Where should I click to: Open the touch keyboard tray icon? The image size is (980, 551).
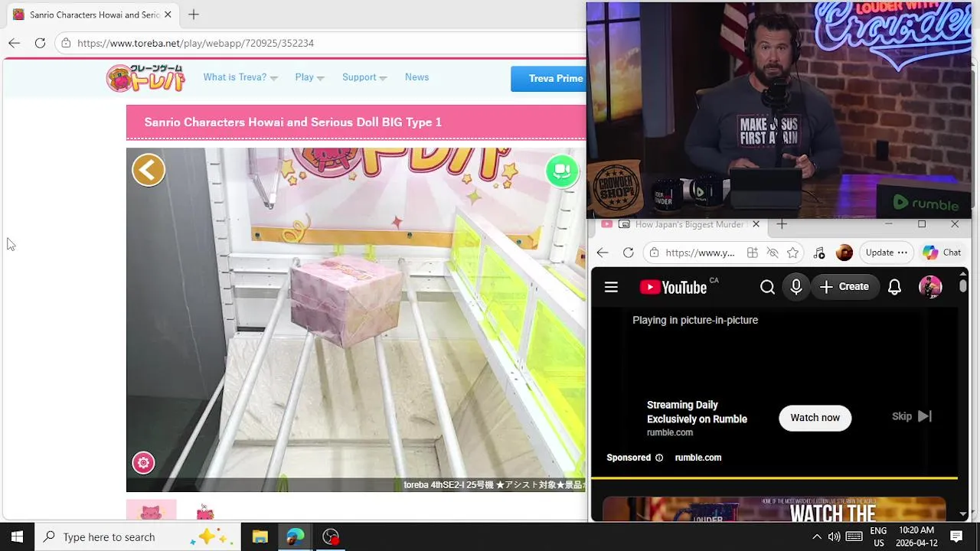point(854,536)
